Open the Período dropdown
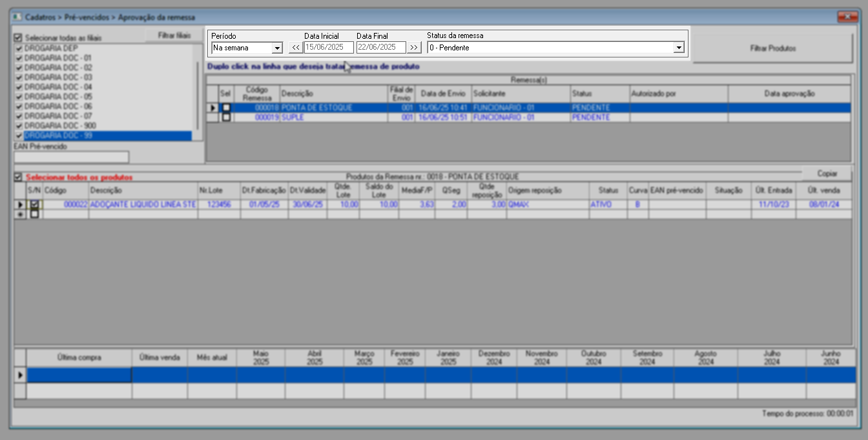Viewport: 868px width, 440px height. pos(277,48)
